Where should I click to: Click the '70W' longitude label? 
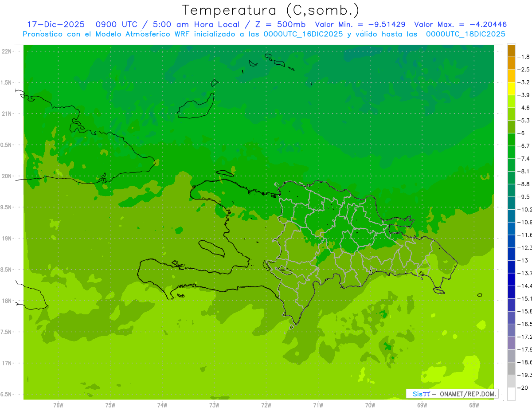370,405
